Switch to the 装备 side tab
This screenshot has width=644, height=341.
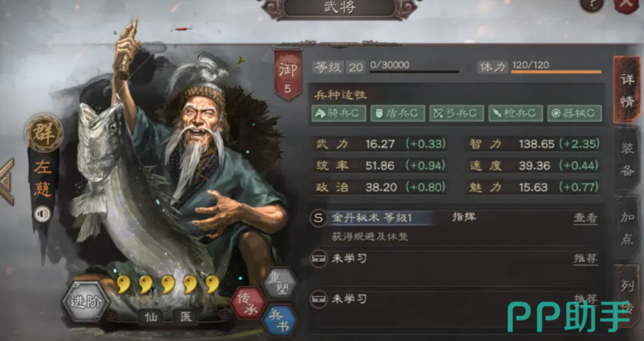(x=627, y=159)
